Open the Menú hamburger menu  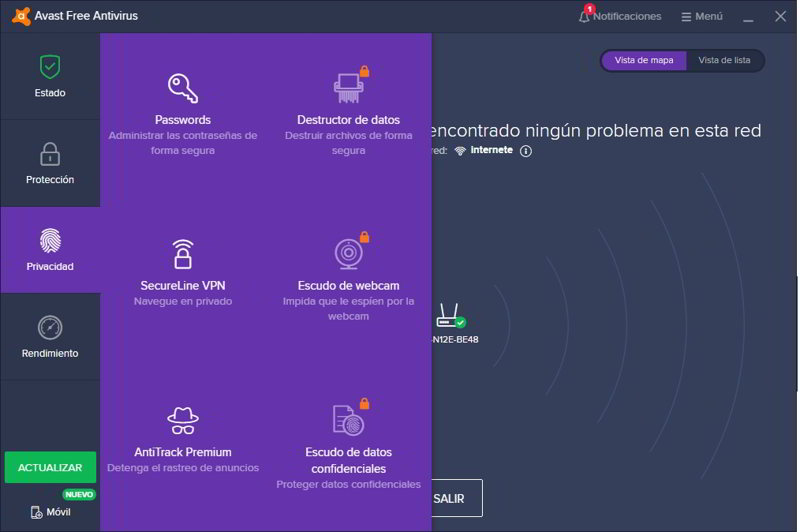(702, 16)
